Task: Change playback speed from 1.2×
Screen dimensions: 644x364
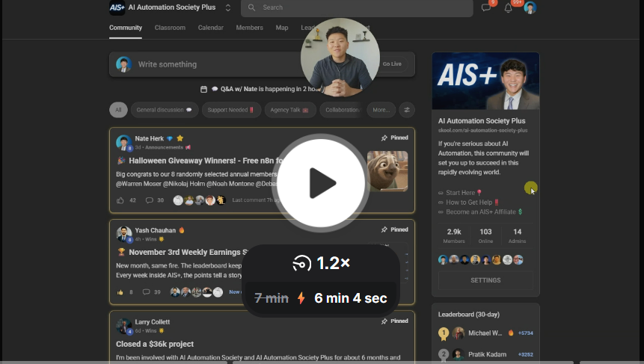Action: click(x=322, y=263)
